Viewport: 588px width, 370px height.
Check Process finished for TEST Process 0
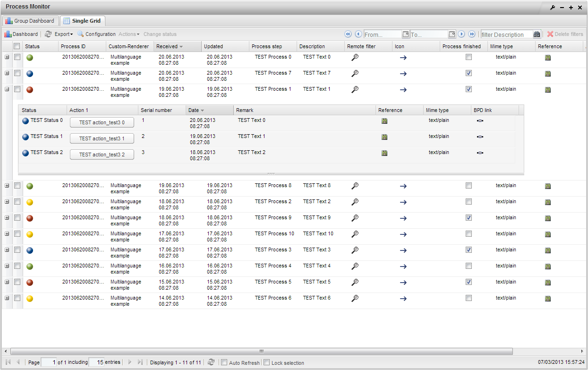point(469,57)
